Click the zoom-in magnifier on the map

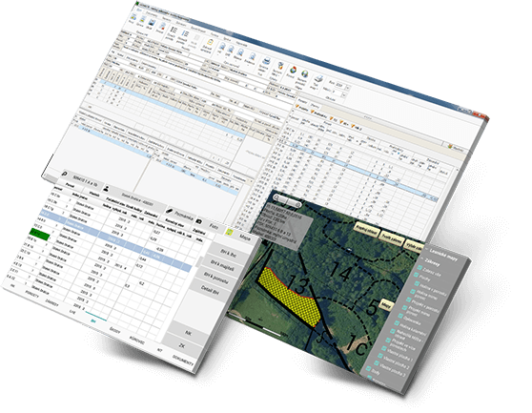pyautogui.click(x=297, y=205)
